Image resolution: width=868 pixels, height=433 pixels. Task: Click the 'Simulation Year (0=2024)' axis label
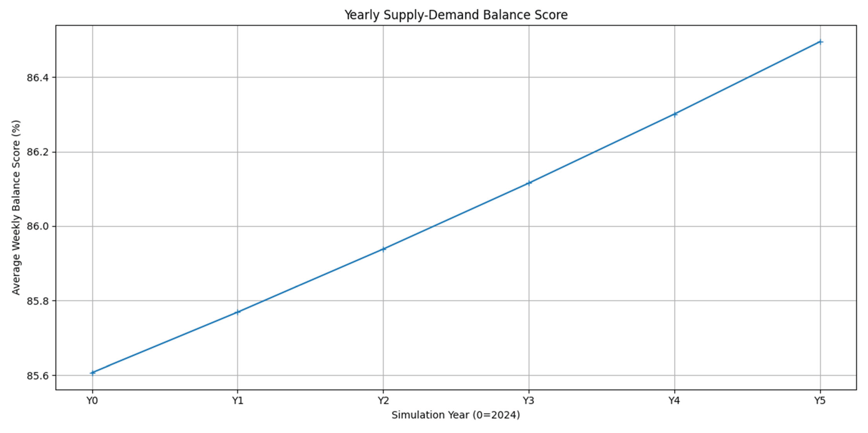(455, 415)
